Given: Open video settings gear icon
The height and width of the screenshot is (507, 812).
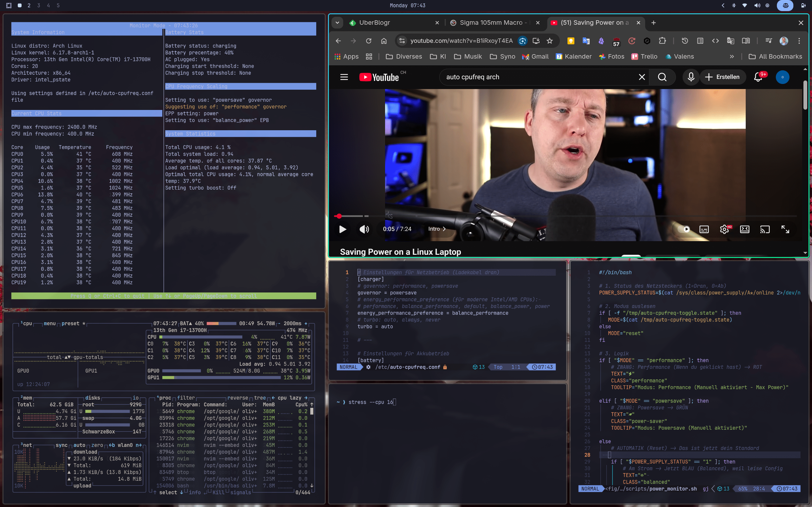Looking at the screenshot, I should [724, 229].
